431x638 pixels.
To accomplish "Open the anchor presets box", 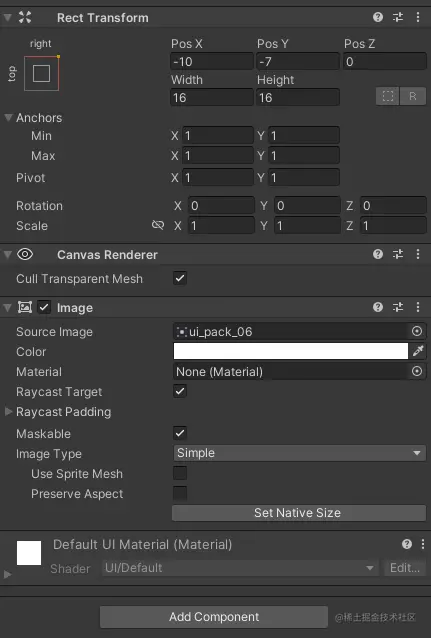I will pyautogui.click(x=42, y=74).
